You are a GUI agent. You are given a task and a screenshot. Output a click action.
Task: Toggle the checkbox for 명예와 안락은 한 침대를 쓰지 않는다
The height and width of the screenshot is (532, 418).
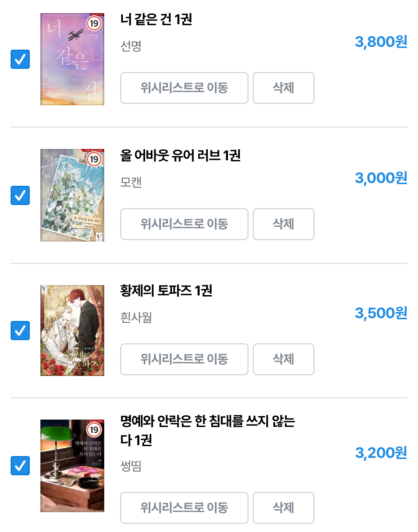pos(20,466)
